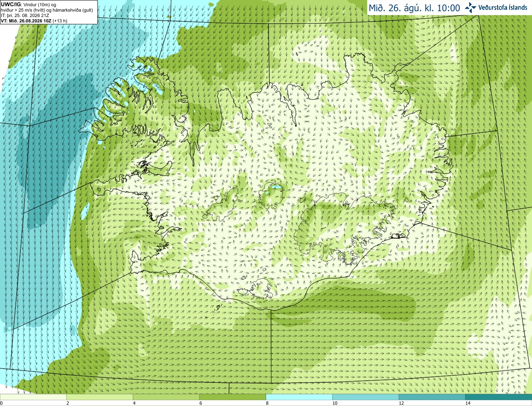Pick the palest 0–2 legend color swatch
The height and width of the screenshot is (406, 532).
[x=33, y=397]
